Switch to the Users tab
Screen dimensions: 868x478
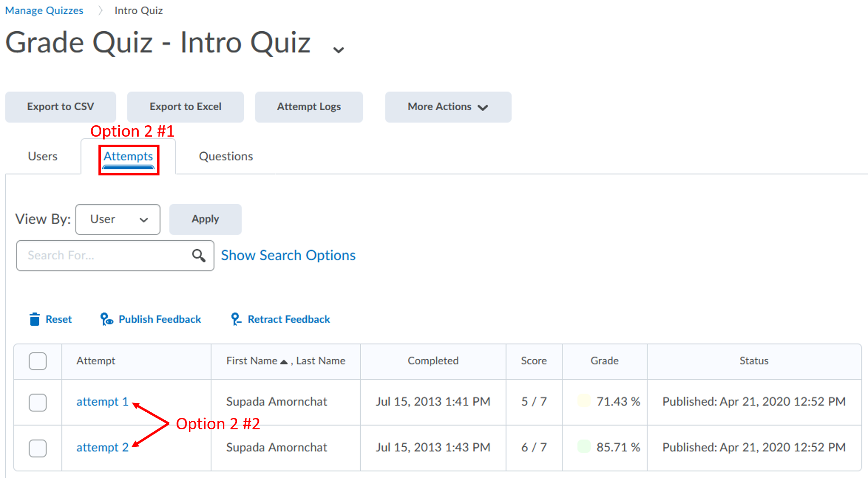coord(42,156)
